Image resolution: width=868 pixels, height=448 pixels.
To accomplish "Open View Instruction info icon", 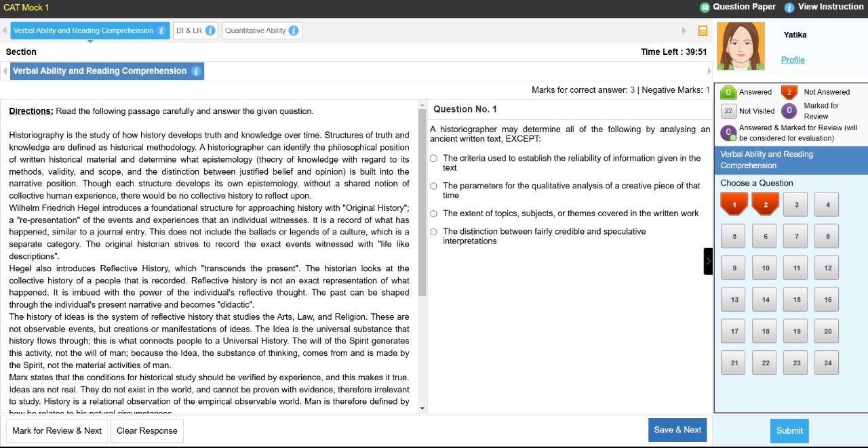I will click(789, 7).
